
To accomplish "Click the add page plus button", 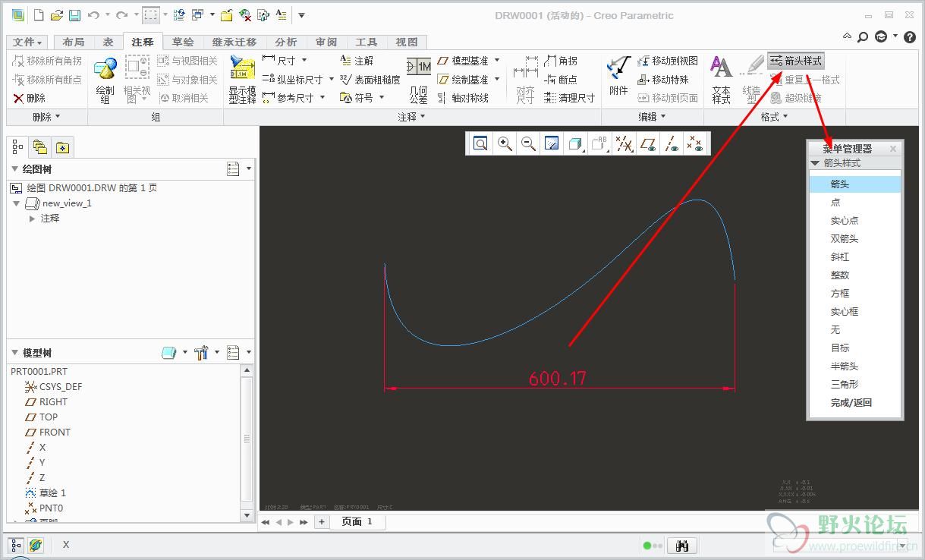I will [x=322, y=522].
